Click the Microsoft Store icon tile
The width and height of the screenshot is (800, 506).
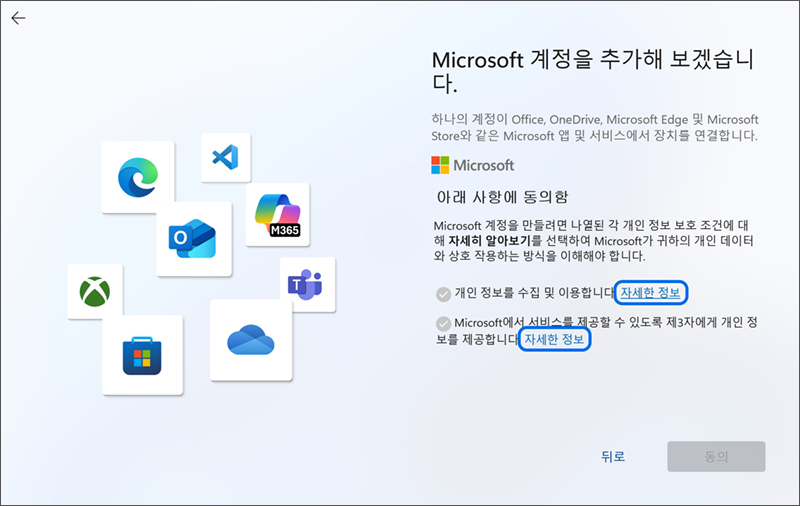tap(143, 355)
